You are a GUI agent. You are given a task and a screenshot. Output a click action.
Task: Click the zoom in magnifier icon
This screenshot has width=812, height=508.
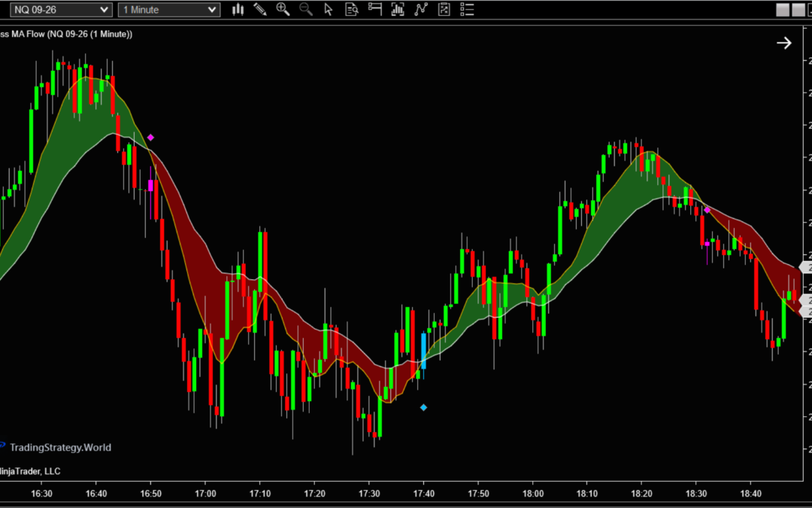pyautogui.click(x=283, y=9)
